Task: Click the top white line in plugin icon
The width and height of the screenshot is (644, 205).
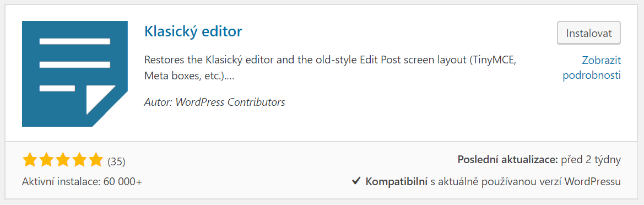Action: [75, 41]
